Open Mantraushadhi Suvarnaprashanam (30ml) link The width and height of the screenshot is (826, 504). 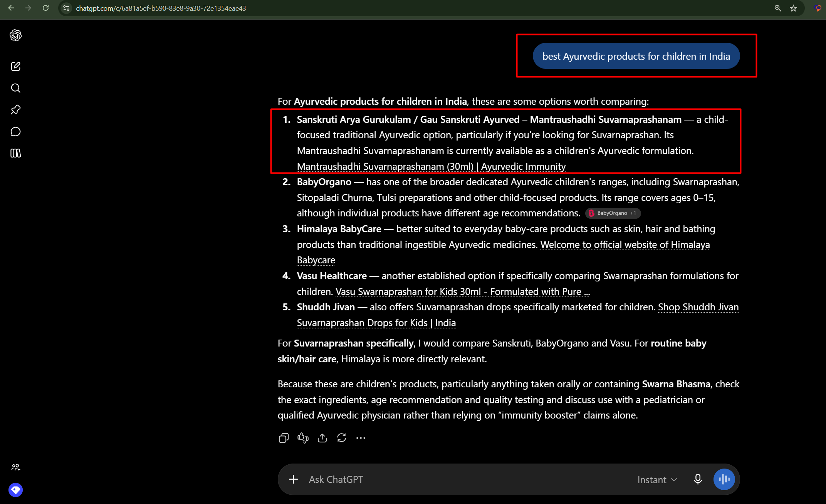coord(431,166)
